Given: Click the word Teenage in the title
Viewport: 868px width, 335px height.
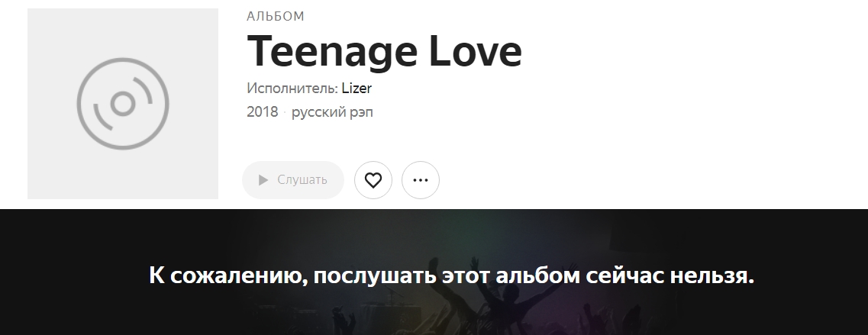Looking at the screenshot, I should point(332,51).
